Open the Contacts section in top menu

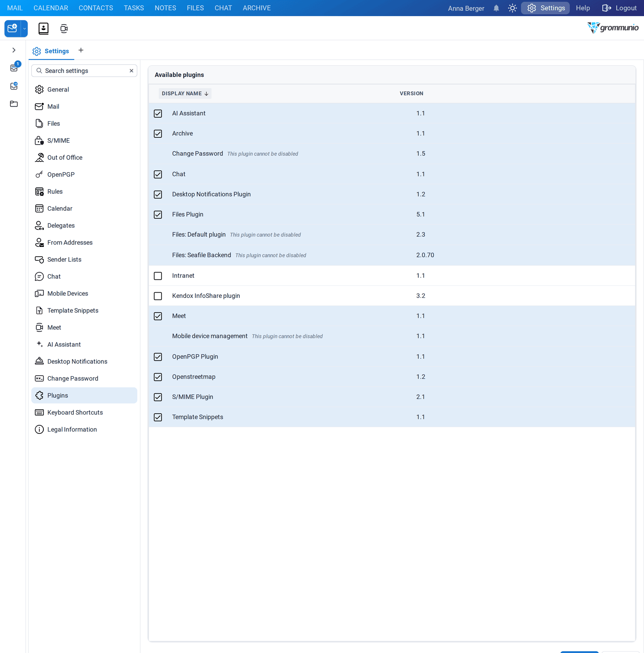tap(96, 8)
